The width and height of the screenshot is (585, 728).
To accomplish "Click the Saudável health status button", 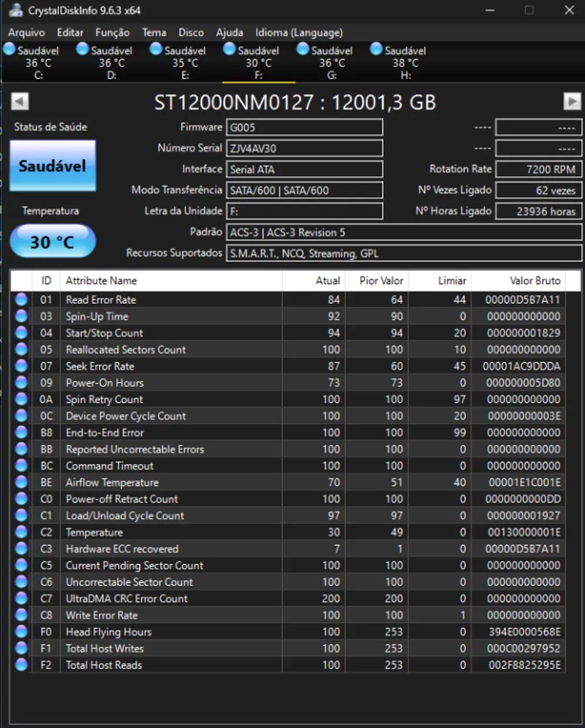I will 52,166.
